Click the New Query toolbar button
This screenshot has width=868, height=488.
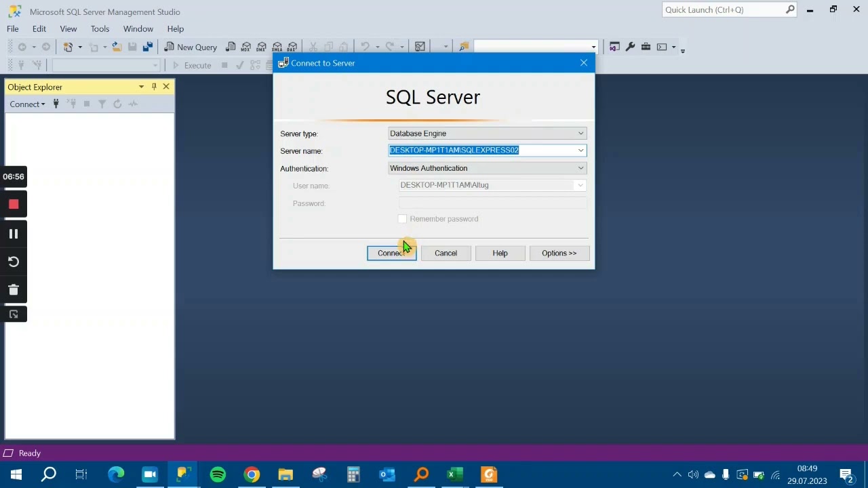click(191, 47)
